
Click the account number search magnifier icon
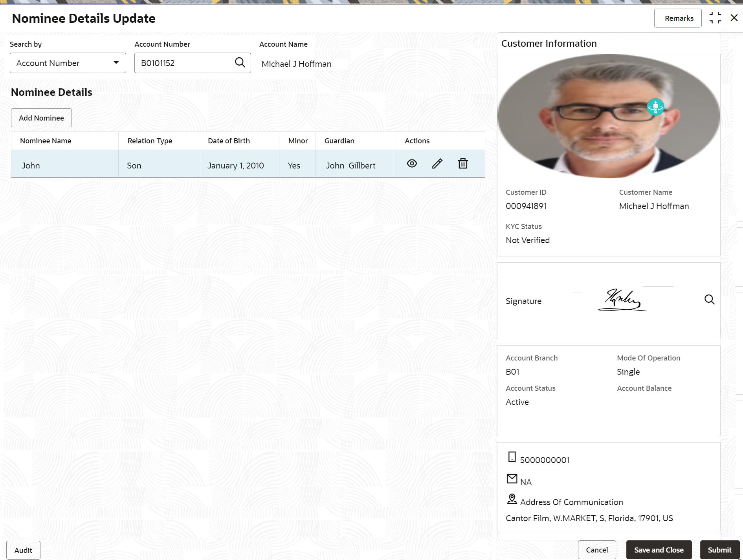tap(240, 62)
